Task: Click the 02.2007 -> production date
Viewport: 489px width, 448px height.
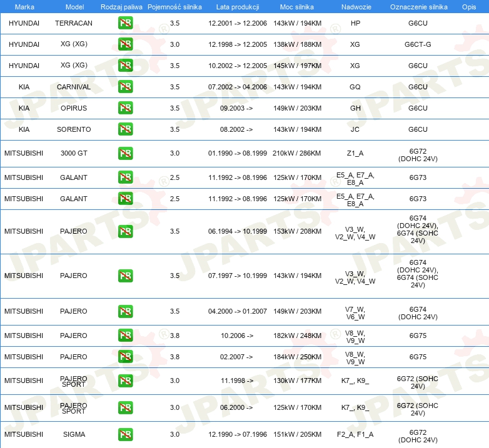Action: [236, 357]
